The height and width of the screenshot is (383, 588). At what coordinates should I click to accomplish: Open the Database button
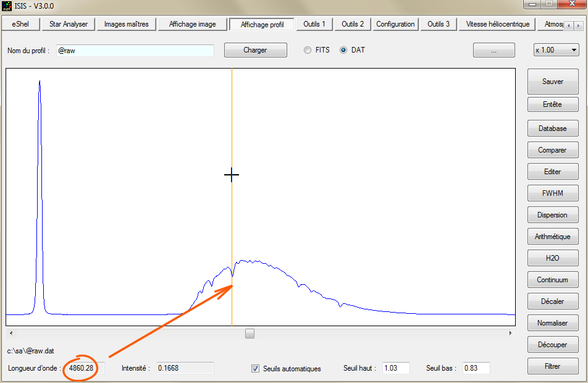[x=552, y=128]
